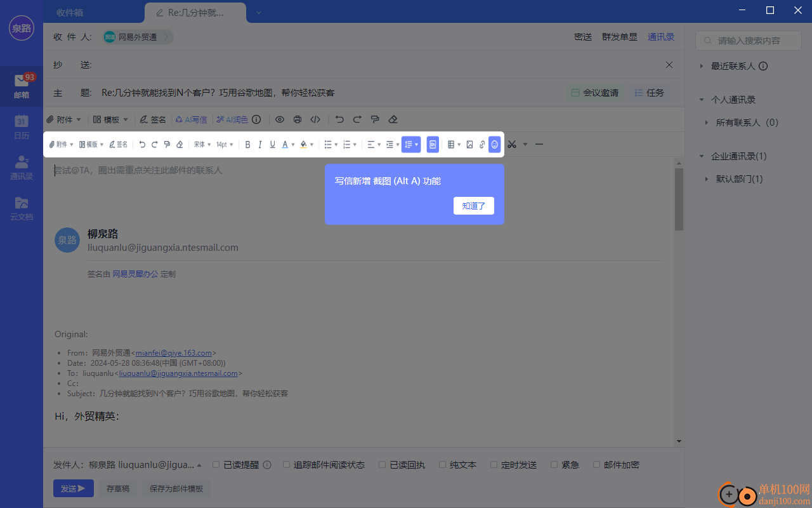Click the eraser clear-format icon in the highlighted toolbar
This screenshot has width=812, height=508.
[180, 145]
